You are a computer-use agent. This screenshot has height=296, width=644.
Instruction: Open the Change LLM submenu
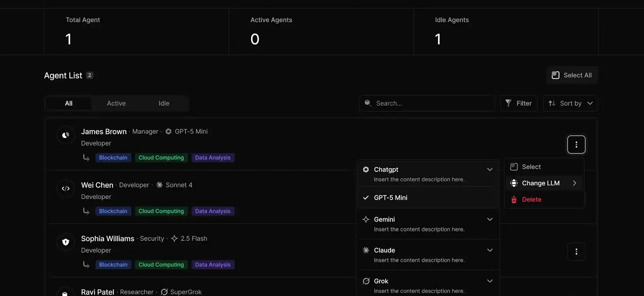point(544,183)
